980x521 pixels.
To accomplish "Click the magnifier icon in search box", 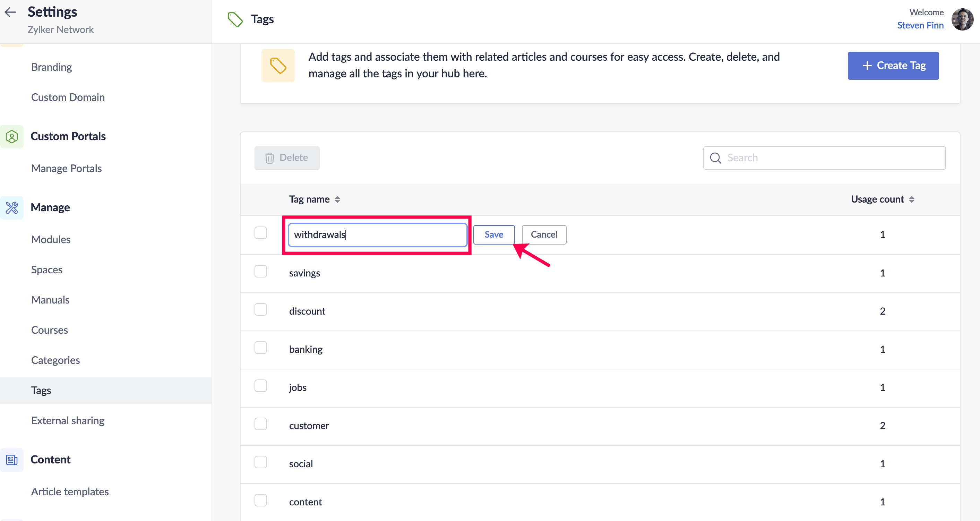I will (715, 158).
